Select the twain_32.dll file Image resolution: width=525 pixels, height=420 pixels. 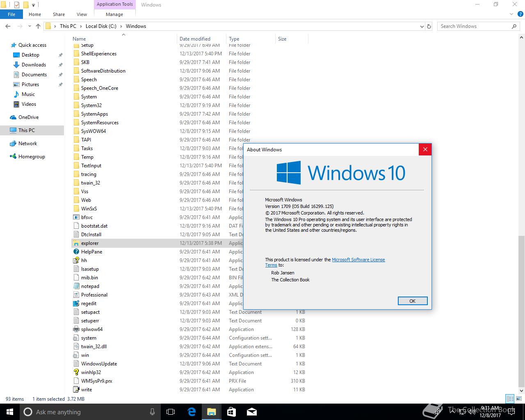click(94, 347)
